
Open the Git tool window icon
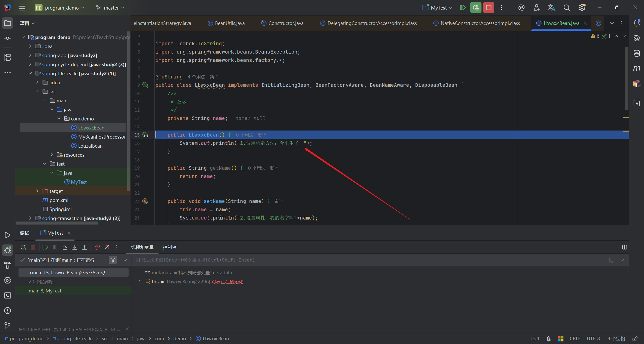point(8,326)
